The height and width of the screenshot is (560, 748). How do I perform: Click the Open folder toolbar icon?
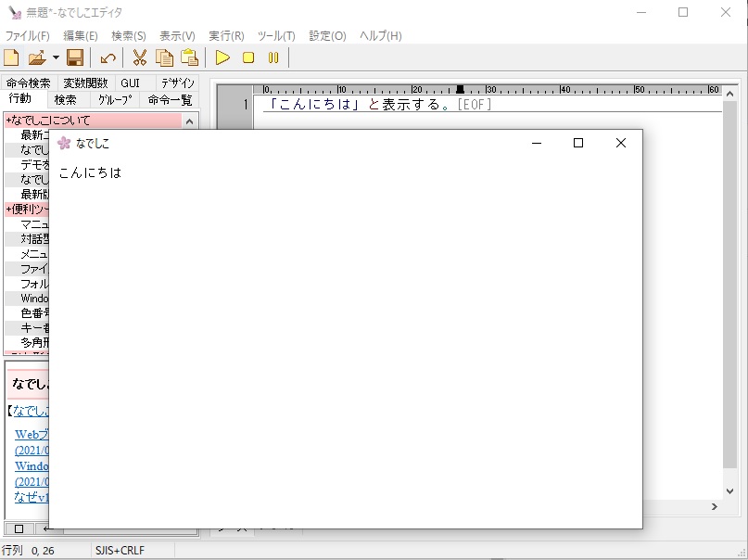[37, 58]
